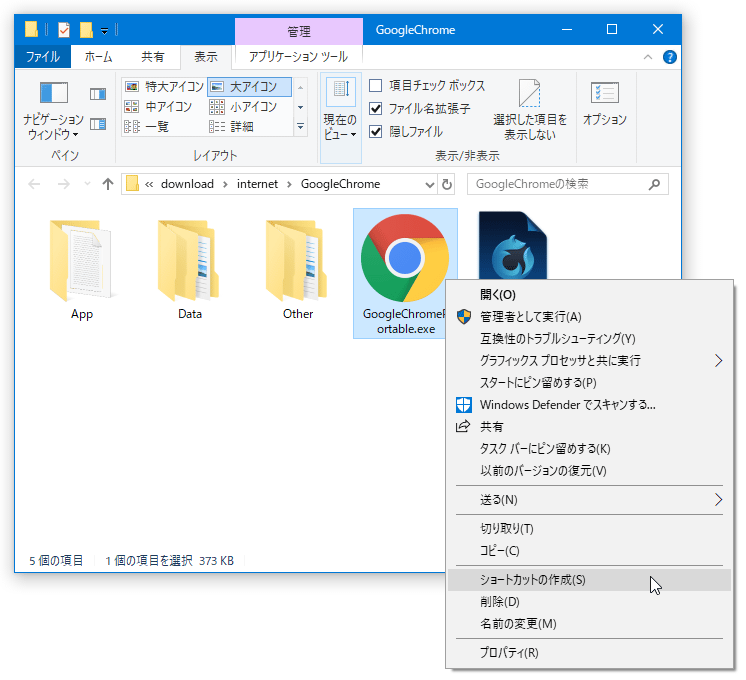Select the Data folder
The width and height of the screenshot is (746, 680).
(189, 270)
